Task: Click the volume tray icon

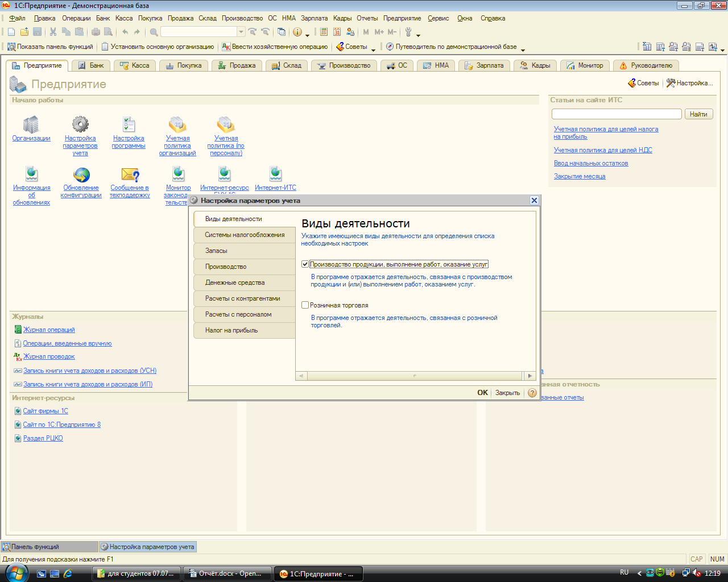Action: coord(697,573)
